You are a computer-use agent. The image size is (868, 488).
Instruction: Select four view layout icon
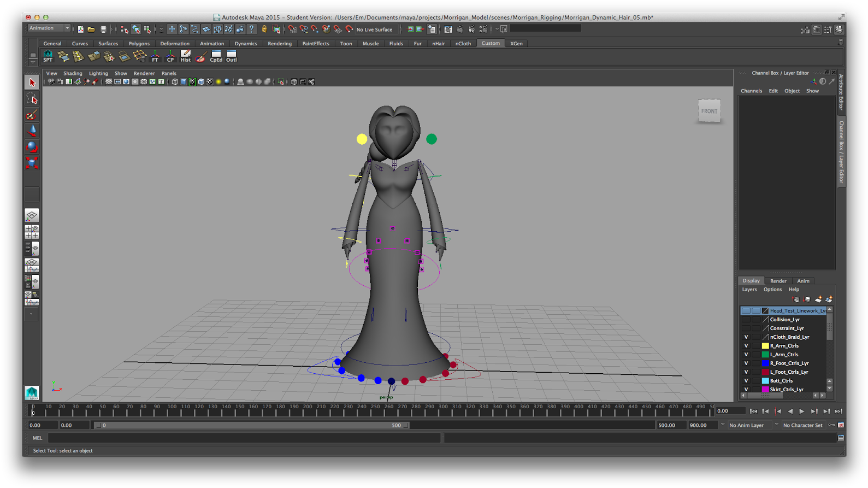(32, 232)
